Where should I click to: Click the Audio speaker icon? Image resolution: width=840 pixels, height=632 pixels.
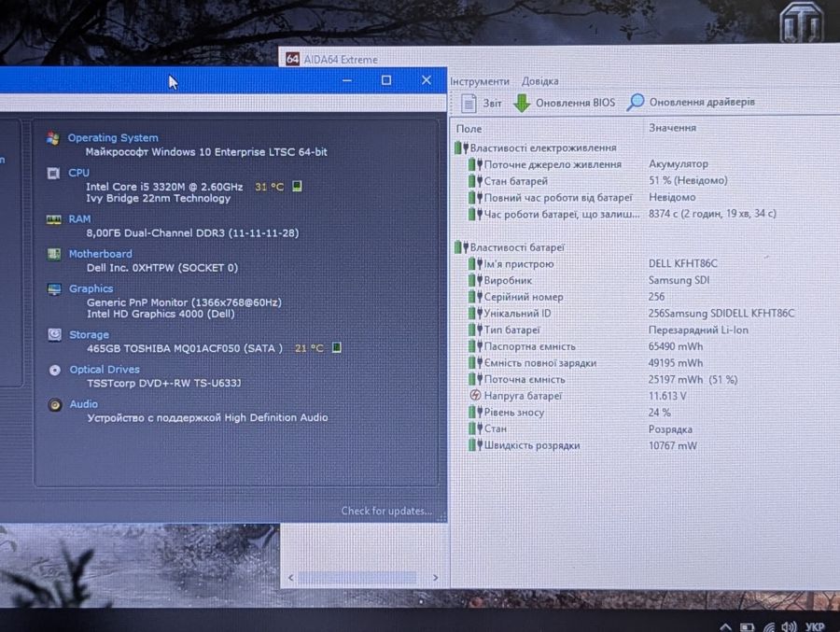[55, 404]
